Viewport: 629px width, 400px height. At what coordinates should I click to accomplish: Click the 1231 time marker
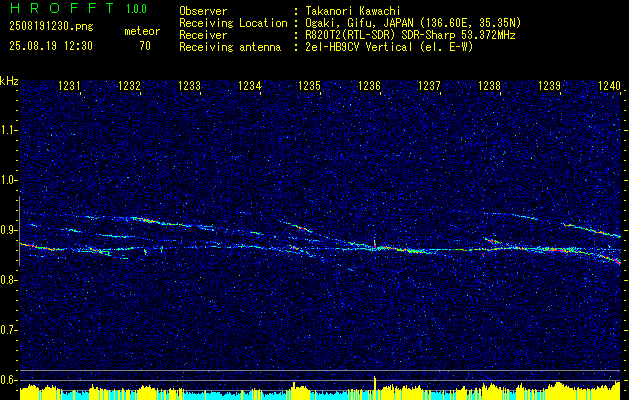pyautogui.click(x=69, y=85)
